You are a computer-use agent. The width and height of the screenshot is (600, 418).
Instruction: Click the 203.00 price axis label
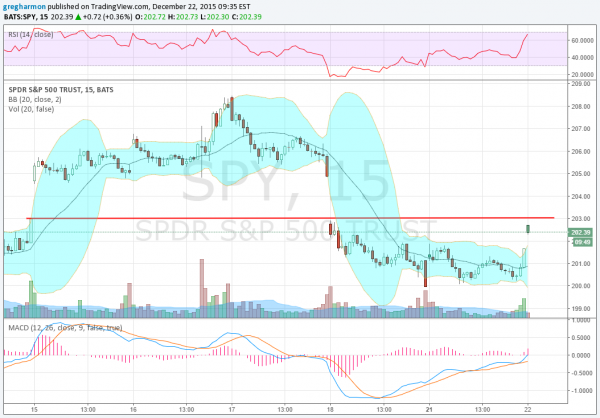581,219
